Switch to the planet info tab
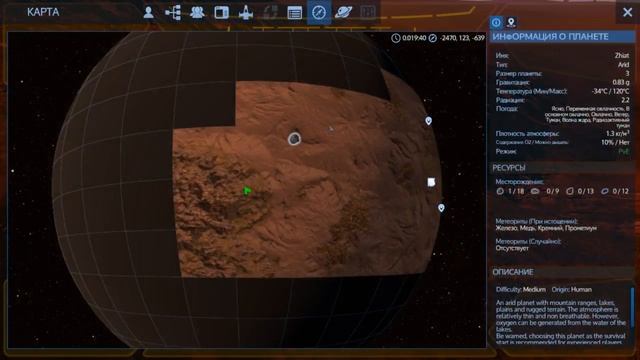 click(x=496, y=22)
